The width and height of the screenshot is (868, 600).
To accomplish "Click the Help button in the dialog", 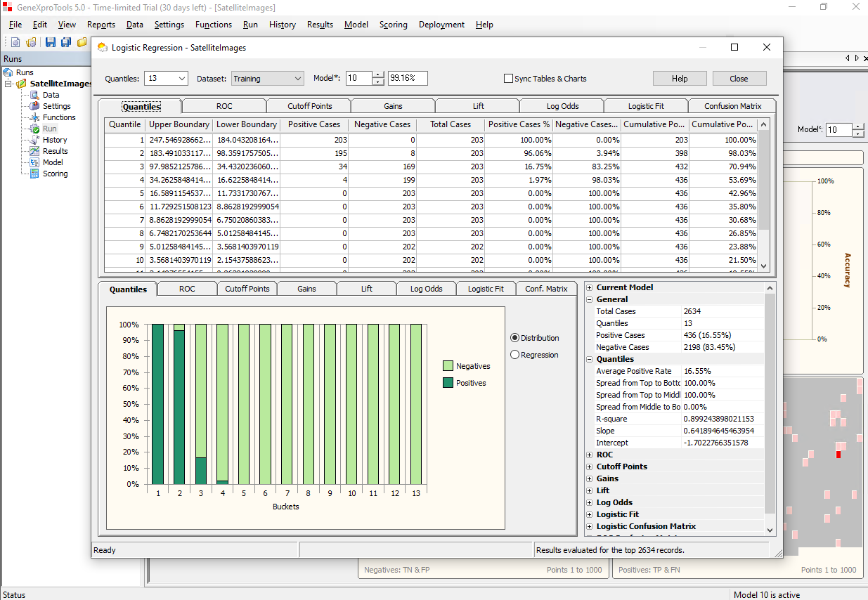I will [x=680, y=79].
